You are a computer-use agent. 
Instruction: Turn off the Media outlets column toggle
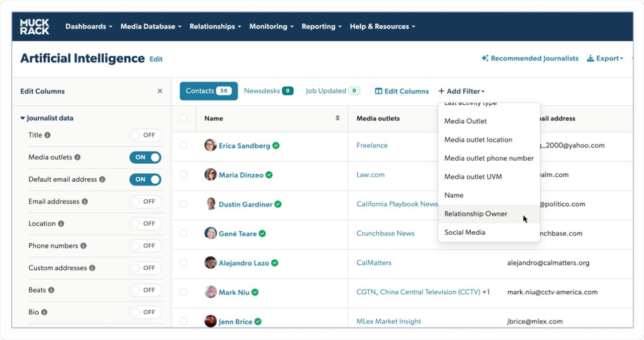point(145,157)
